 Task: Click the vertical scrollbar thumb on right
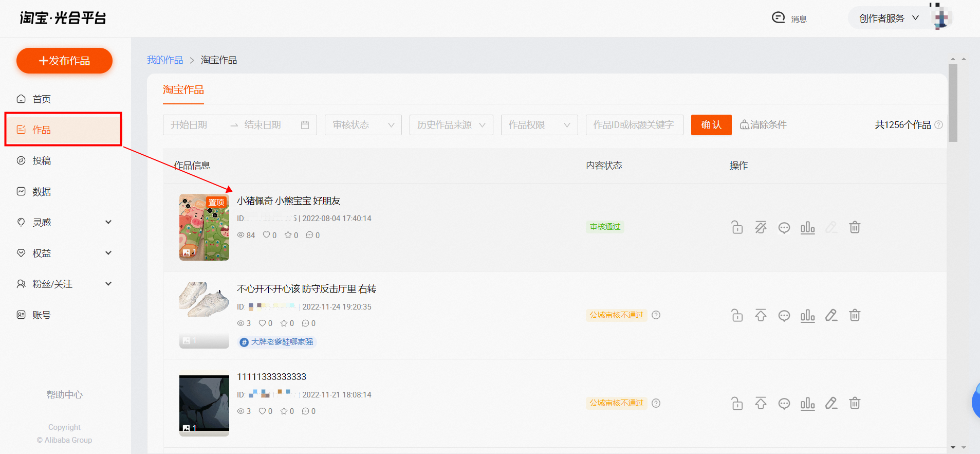[953, 103]
